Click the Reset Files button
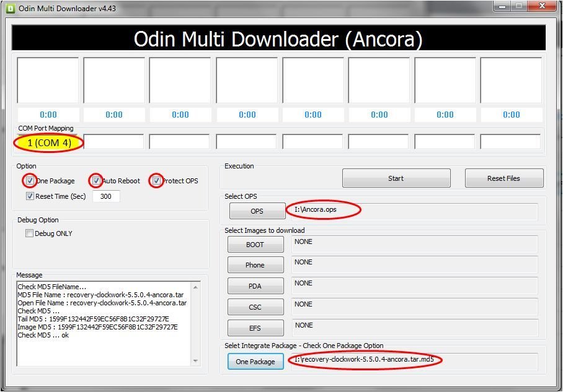The width and height of the screenshot is (563, 392). tap(503, 178)
